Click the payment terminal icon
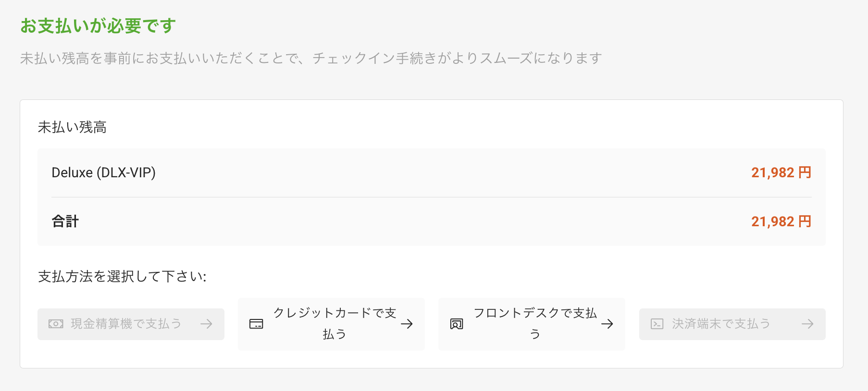This screenshot has height=391, width=868. point(657,324)
